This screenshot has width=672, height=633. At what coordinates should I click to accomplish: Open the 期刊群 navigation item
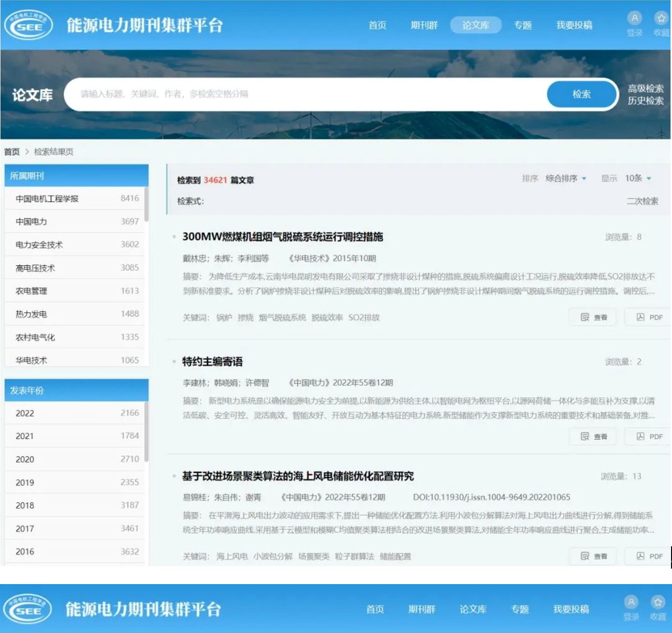click(x=424, y=25)
